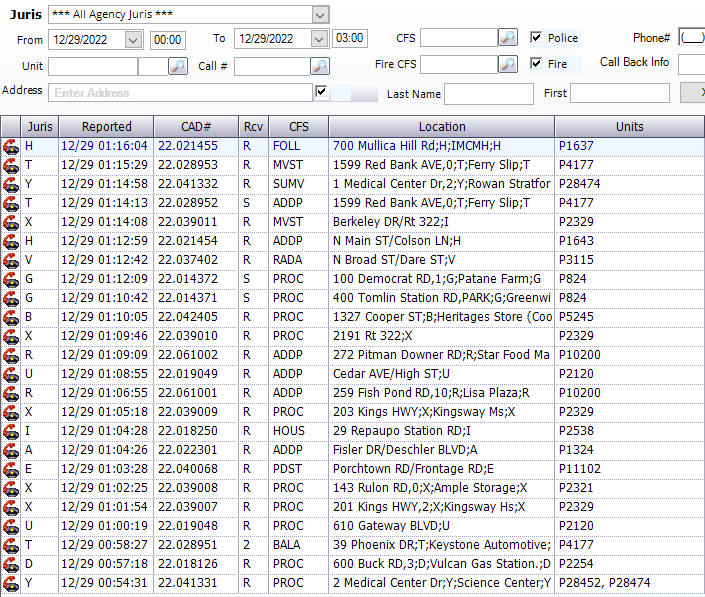705x597 pixels.
Task: Click phone icon for call 22.061001
Action: (x=11, y=393)
